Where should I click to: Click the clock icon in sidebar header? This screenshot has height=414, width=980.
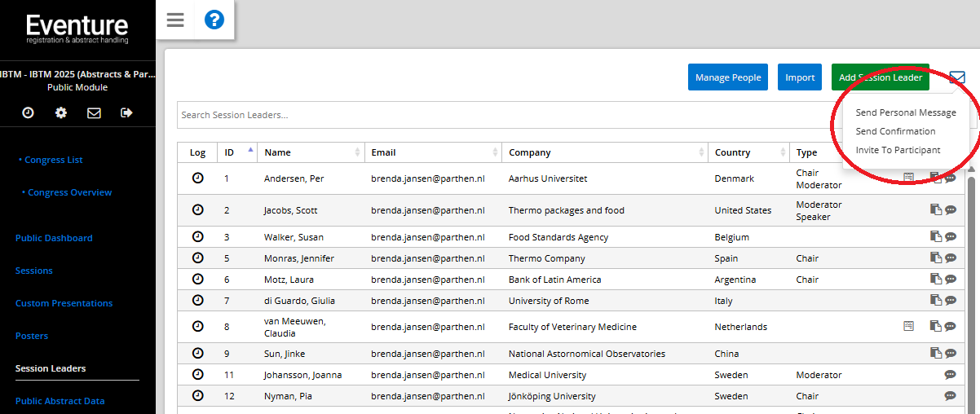tap(28, 113)
